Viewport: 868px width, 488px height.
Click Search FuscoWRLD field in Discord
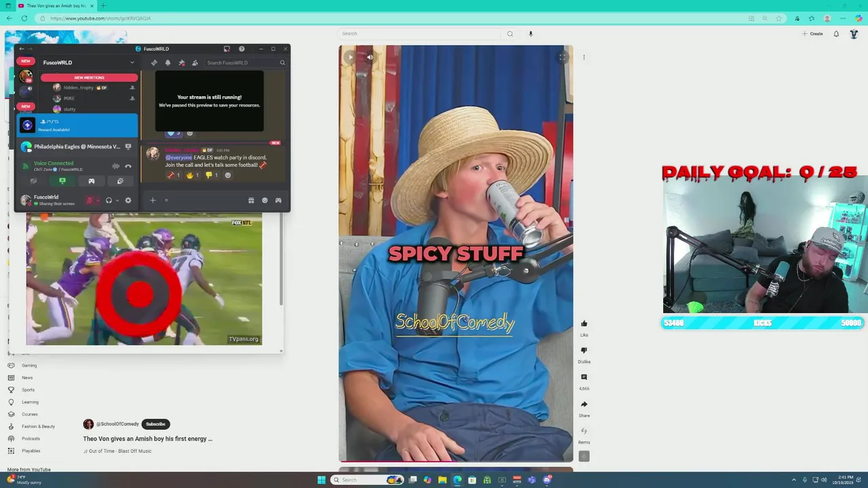click(x=245, y=62)
